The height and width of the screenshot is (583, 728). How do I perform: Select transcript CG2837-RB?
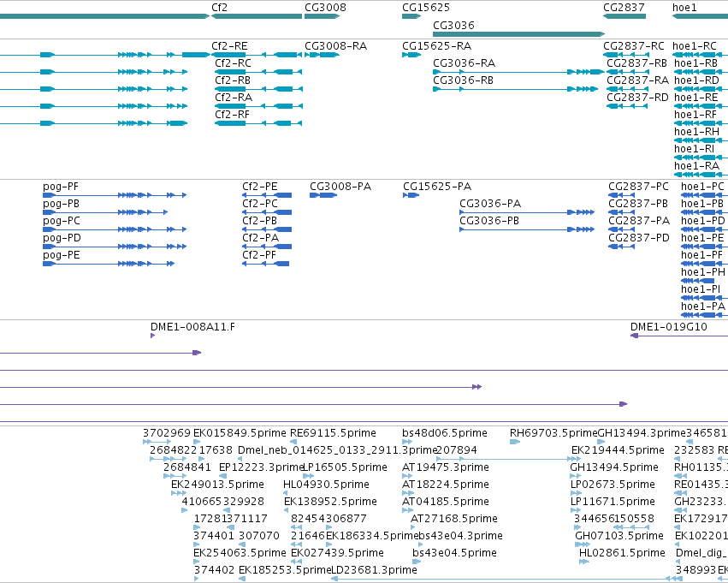[627, 72]
